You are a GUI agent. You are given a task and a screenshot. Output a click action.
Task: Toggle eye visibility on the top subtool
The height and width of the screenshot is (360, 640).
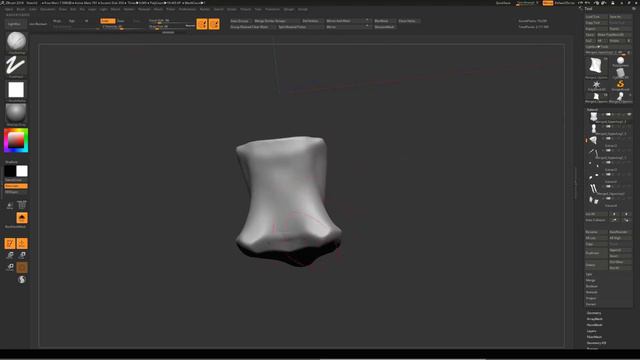pyautogui.click(x=629, y=115)
